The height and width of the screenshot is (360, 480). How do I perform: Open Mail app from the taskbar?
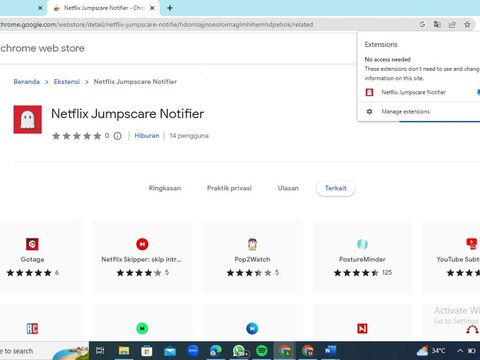170,351
